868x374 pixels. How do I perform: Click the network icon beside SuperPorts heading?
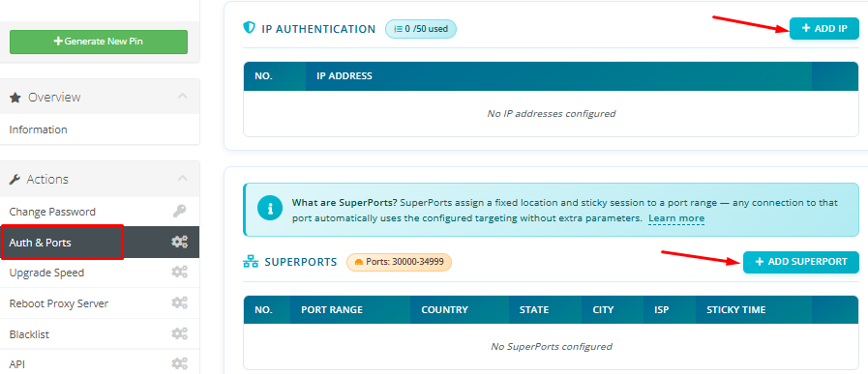(251, 262)
